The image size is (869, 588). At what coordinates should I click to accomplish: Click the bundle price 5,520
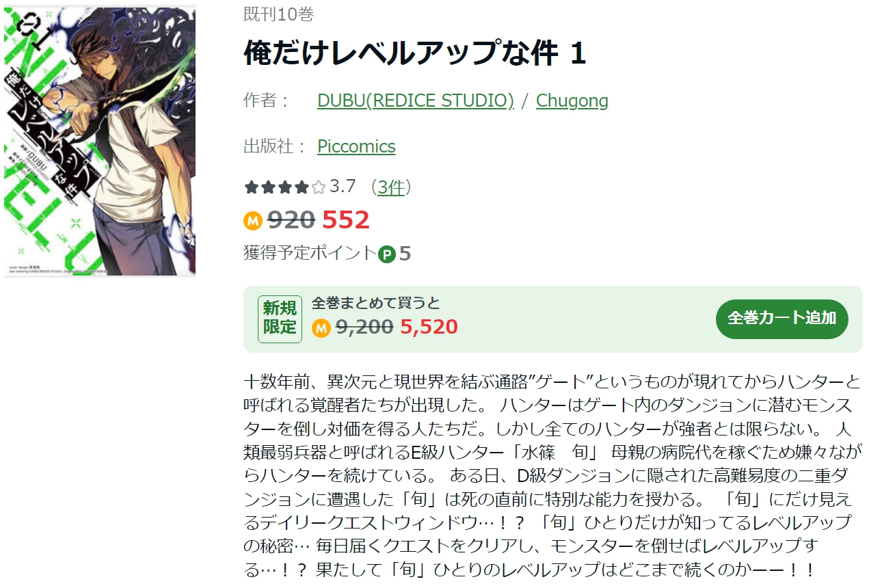click(x=429, y=328)
